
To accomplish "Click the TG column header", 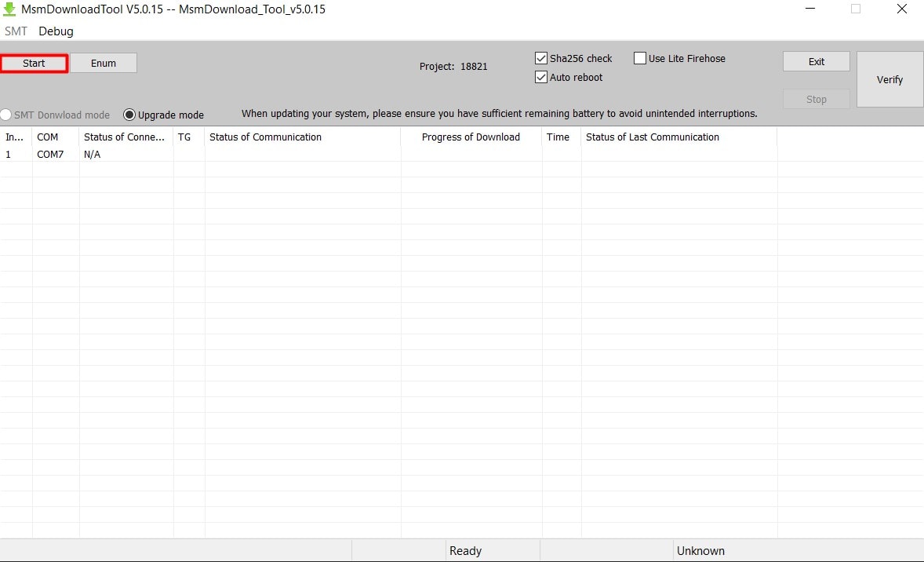I will (x=189, y=137).
